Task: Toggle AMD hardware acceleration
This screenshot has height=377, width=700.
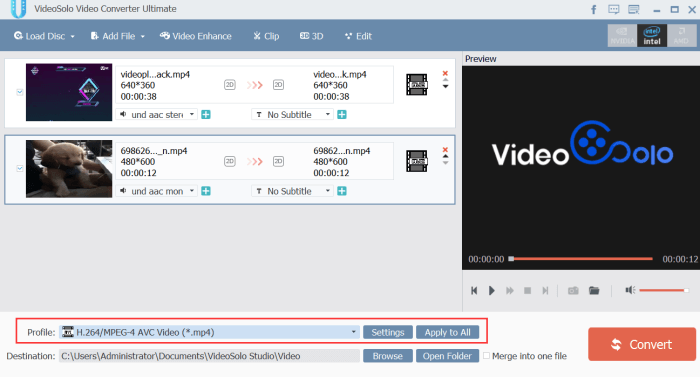Action: (x=681, y=35)
